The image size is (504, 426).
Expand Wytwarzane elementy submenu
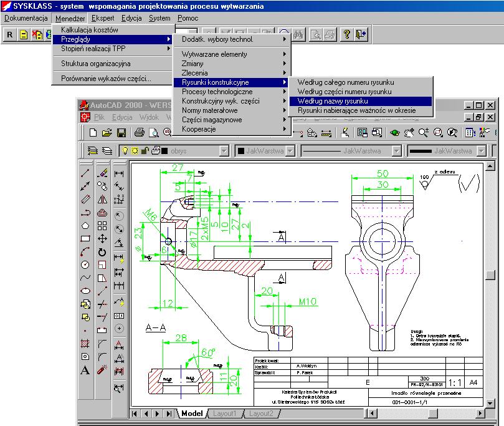click(232, 54)
